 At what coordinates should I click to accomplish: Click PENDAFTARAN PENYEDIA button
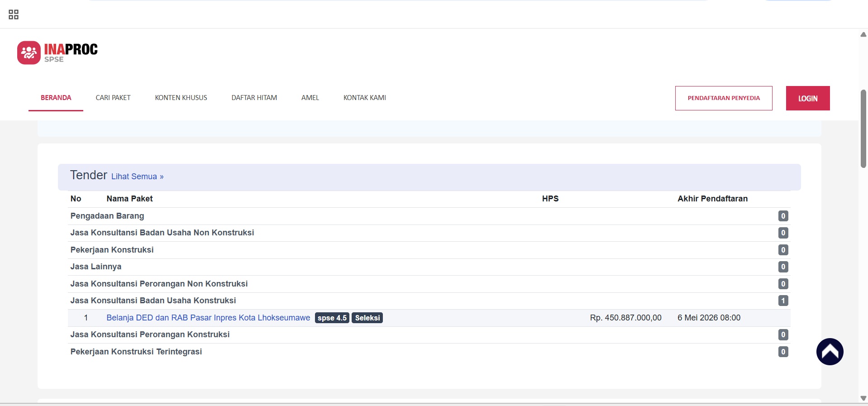point(723,98)
